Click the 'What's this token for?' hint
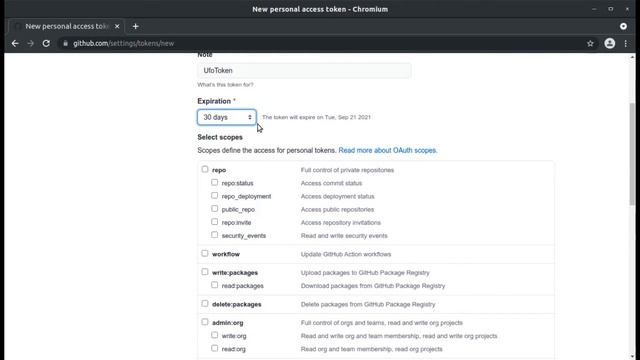640x360 pixels. click(x=225, y=84)
